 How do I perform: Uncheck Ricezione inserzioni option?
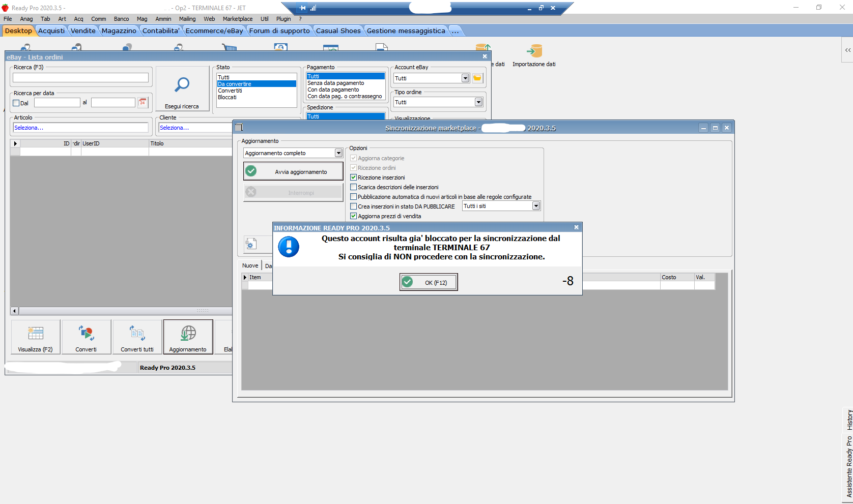[x=353, y=177]
